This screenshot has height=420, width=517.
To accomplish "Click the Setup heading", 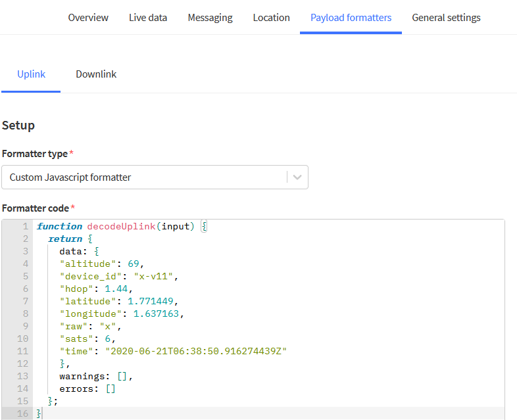I will [18, 126].
